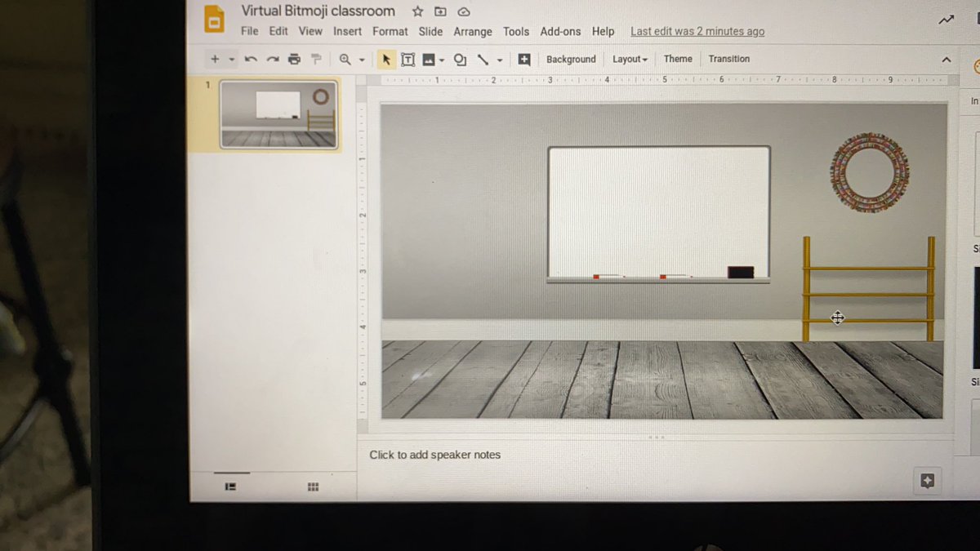Select the Line tool
Screen dimensions: 980x551
click(483, 59)
